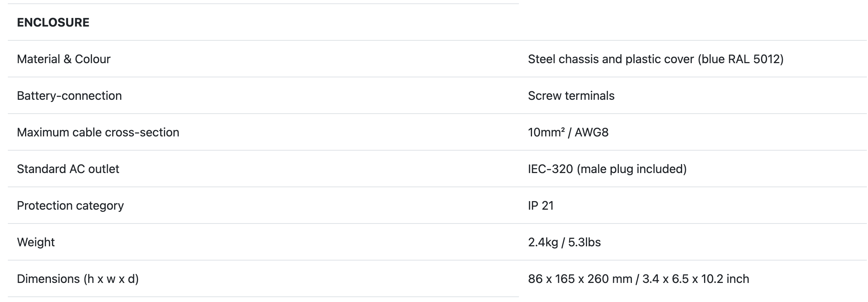Click the Protection category label
This screenshot has height=302, width=868.
(x=70, y=206)
